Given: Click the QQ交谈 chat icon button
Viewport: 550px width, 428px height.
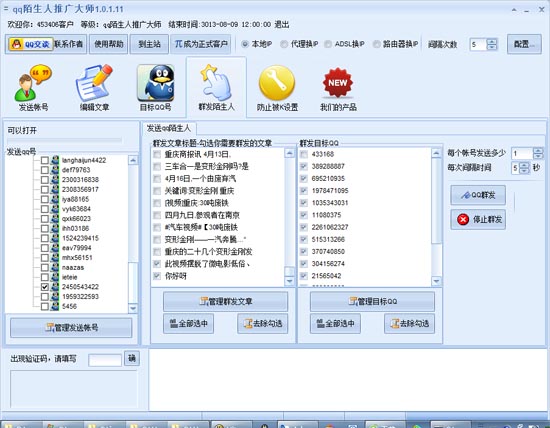Looking at the screenshot, I should point(31,44).
